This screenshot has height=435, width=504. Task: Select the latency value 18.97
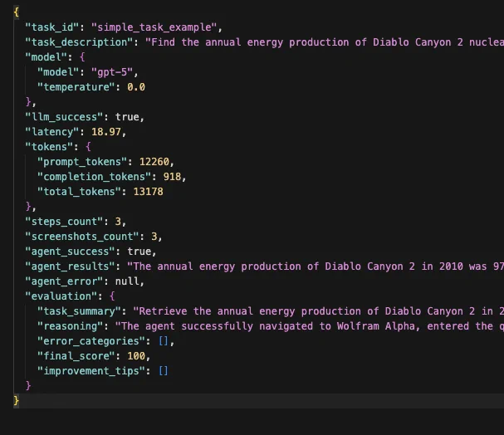pos(106,132)
